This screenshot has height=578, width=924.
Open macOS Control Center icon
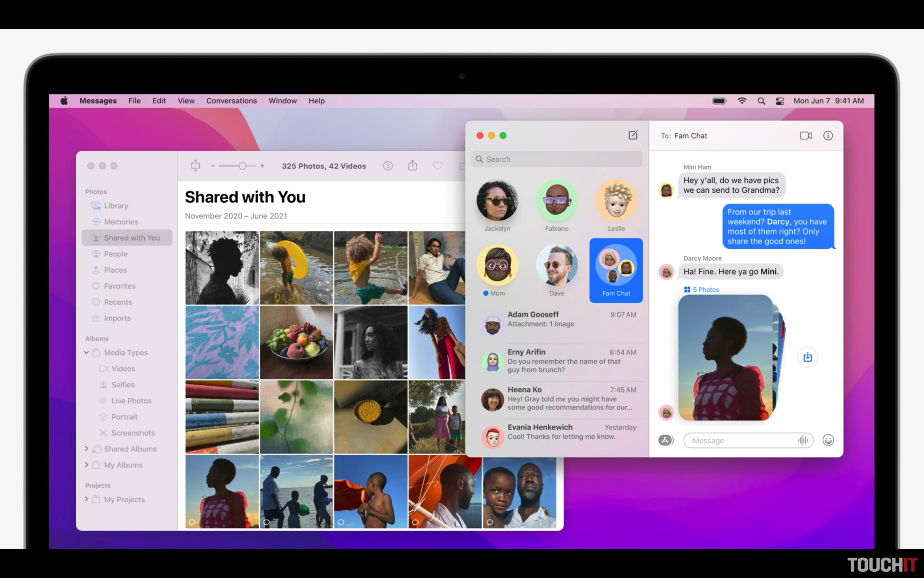point(780,101)
